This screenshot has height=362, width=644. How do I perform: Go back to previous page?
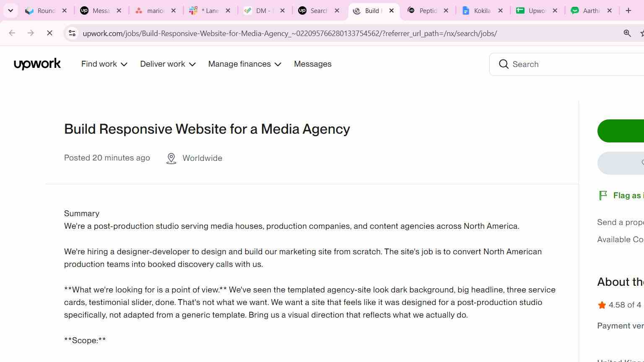(12, 33)
